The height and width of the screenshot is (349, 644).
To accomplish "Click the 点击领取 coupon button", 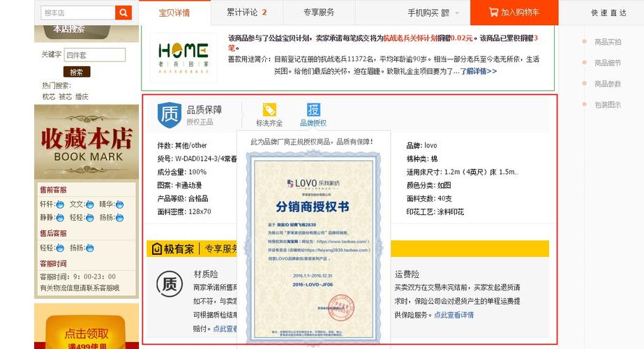I will pyautogui.click(x=87, y=333).
